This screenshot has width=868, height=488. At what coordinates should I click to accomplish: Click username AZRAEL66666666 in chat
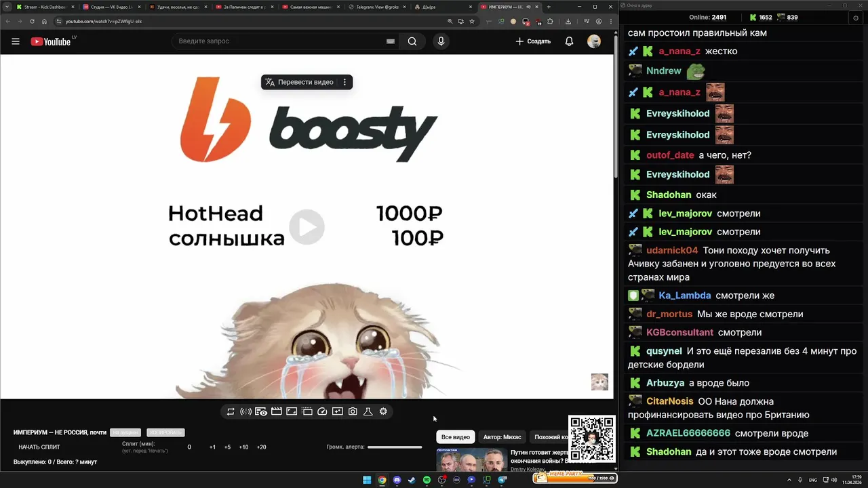[688, 433]
